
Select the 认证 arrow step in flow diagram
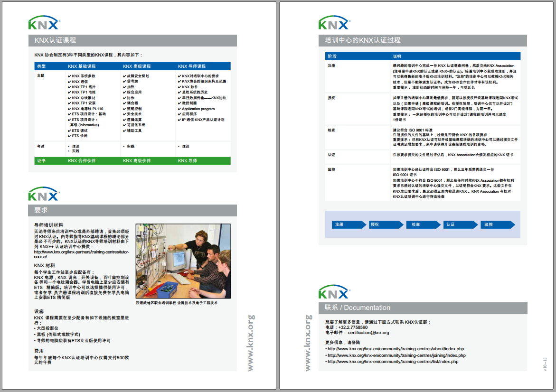click(459, 224)
